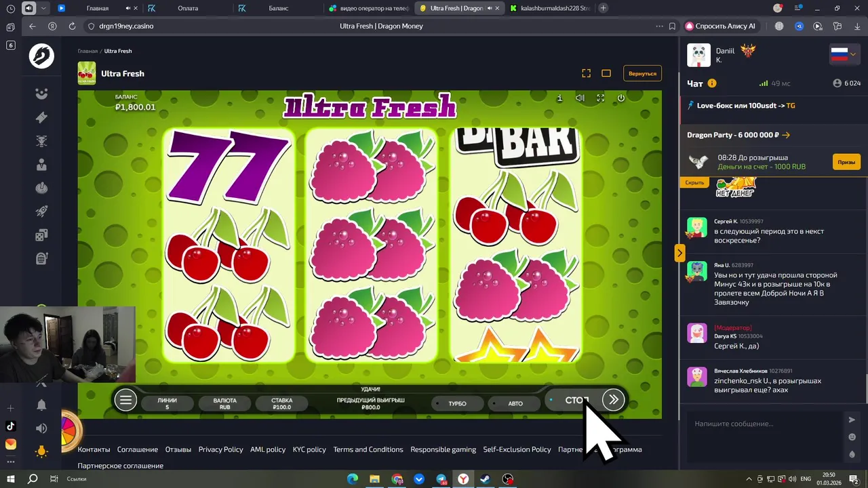Open the ticket promo icon in sidebar
868x488 pixels.
(41, 117)
